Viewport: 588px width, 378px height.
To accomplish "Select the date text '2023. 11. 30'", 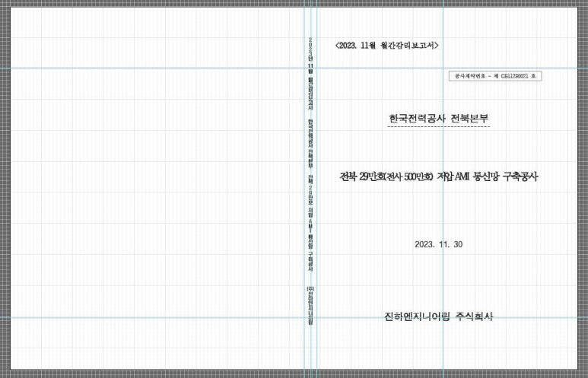I will coord(439,244).
